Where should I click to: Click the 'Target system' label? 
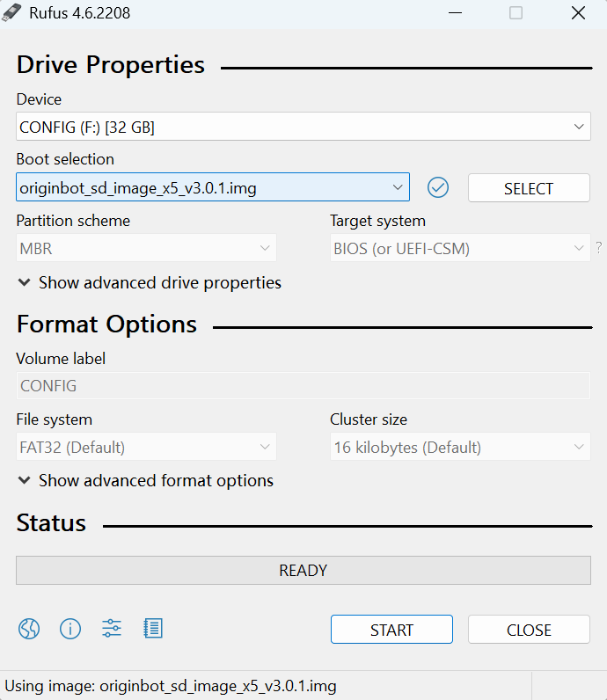coord(378,221)
